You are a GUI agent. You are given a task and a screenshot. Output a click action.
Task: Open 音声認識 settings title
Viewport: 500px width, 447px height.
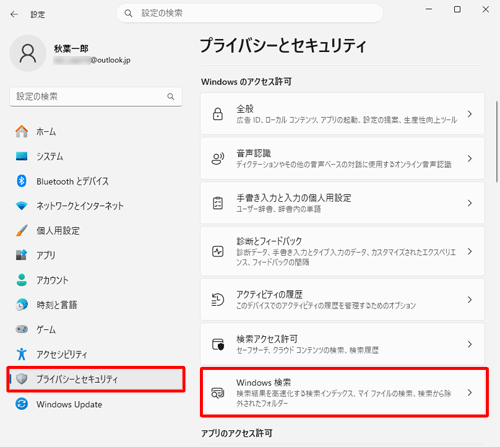pyautogui.click(x=254, y=153)
